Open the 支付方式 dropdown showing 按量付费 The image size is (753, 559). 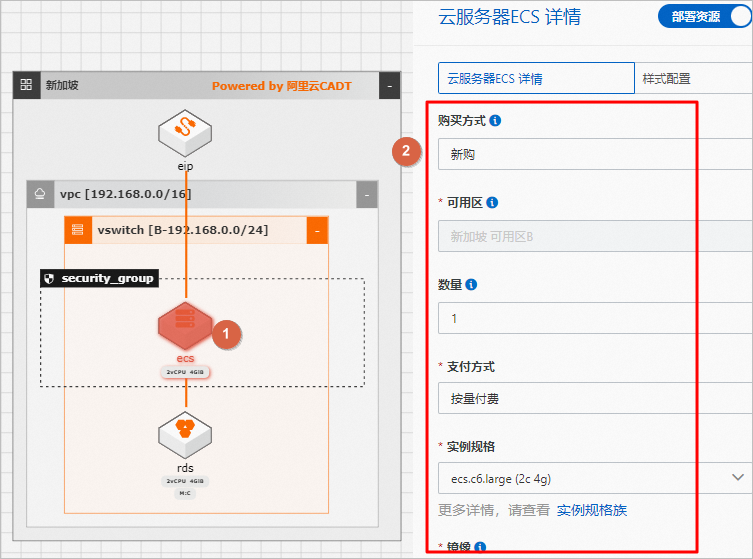pos(595,398)
